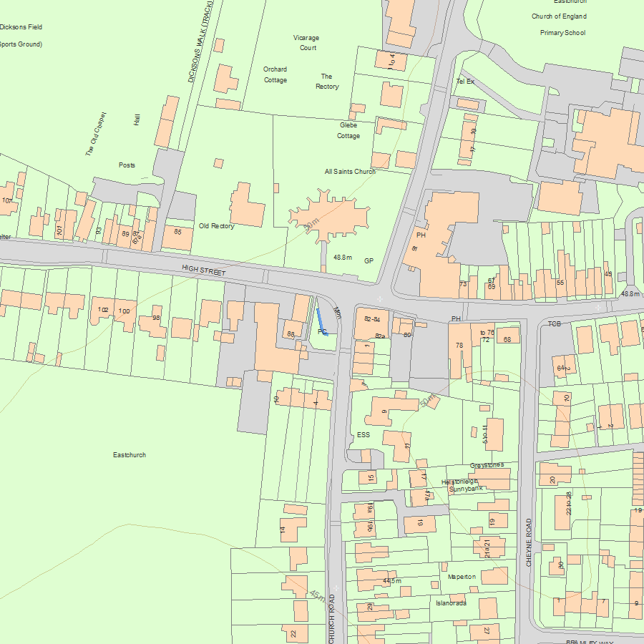This screenshot has width=644, height=644.
Task: Select house number 68
Action: tap(507, 340)
